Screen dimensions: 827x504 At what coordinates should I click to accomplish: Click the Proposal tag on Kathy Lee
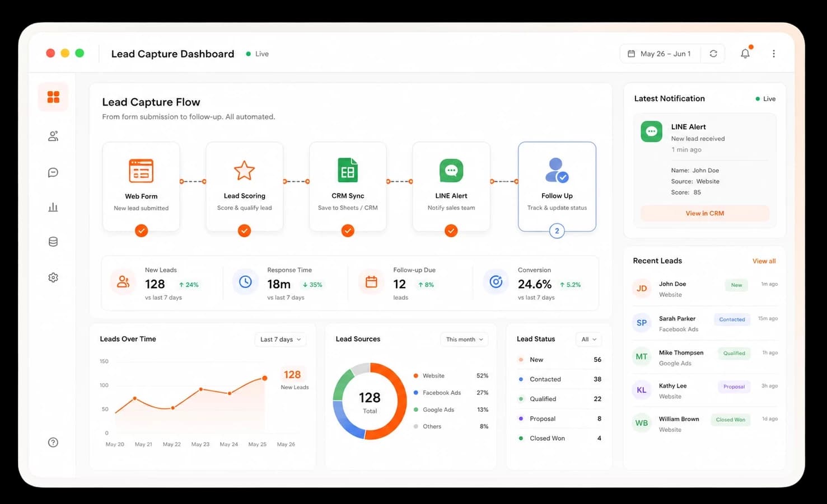coord(733,387)
